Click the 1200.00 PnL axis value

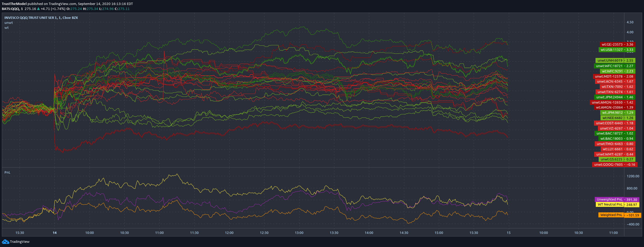[633, 176]
